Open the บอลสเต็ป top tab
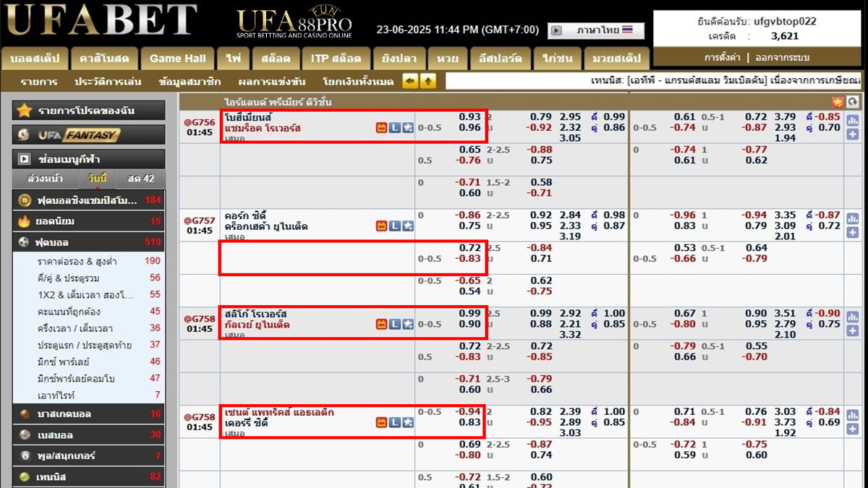The image size is (868, 488). pos(35,59)
